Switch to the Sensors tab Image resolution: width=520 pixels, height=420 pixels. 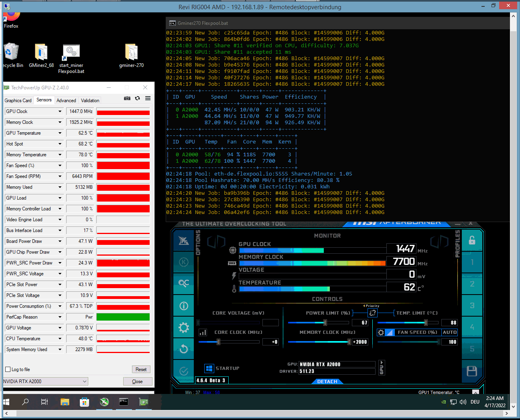[x=44, y=100]
